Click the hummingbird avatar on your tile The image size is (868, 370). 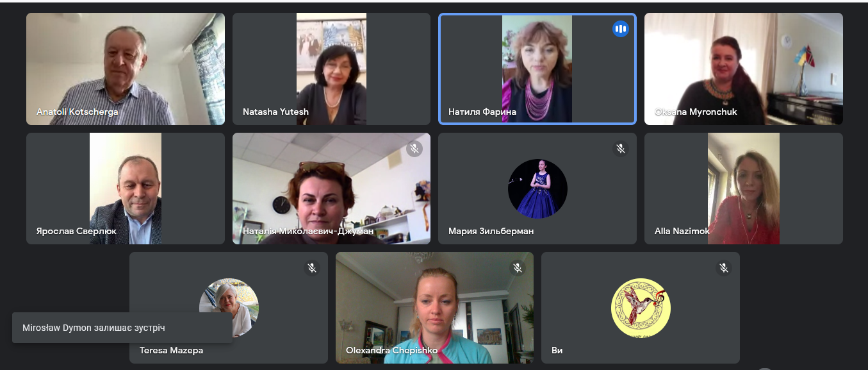pos(641,308)
